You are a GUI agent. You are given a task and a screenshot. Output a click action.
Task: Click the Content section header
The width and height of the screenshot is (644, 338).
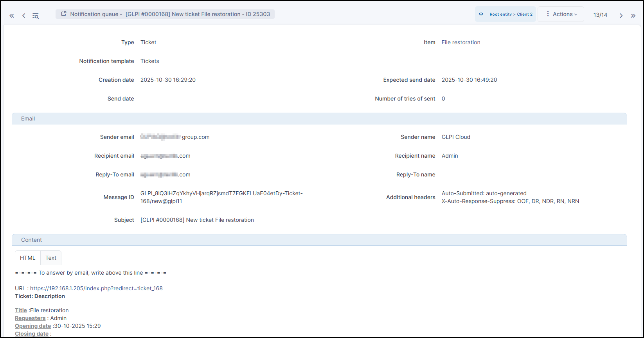click(x=319, y=240)
